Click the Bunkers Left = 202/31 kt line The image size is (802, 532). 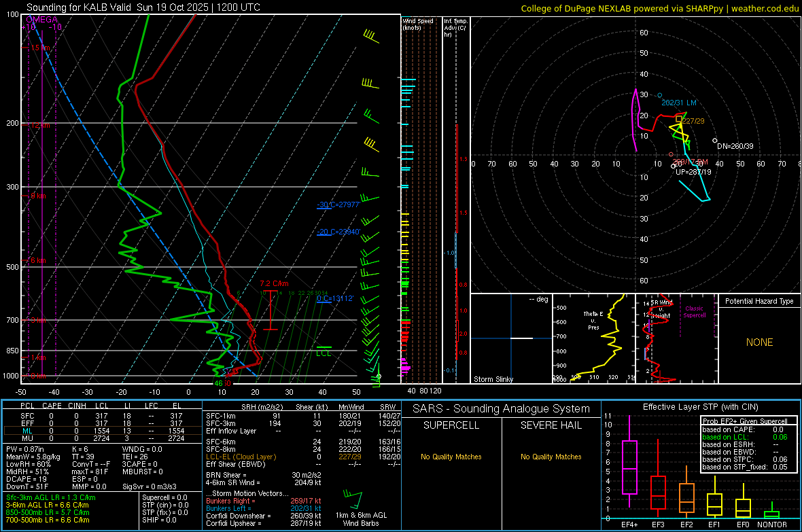click(x=264, y=508)
